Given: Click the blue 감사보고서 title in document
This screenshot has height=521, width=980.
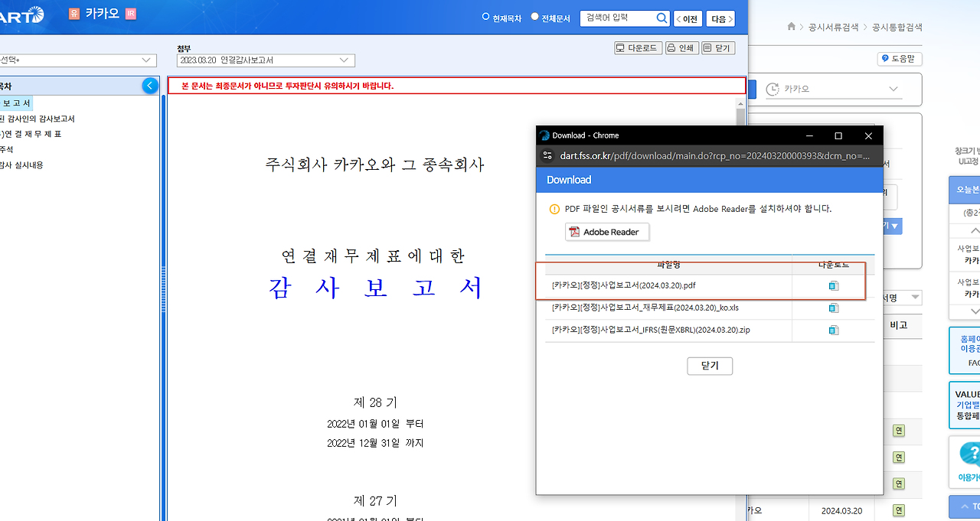Looking at the screenshot, I should [x=376, y=287].
